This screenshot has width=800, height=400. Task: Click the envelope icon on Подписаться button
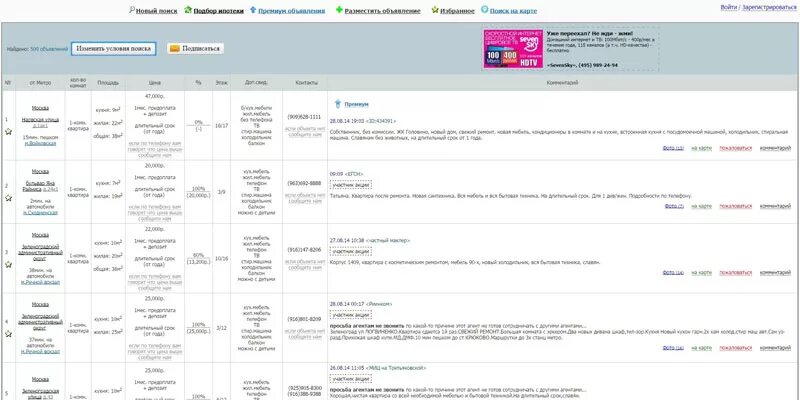click(174, 48)
